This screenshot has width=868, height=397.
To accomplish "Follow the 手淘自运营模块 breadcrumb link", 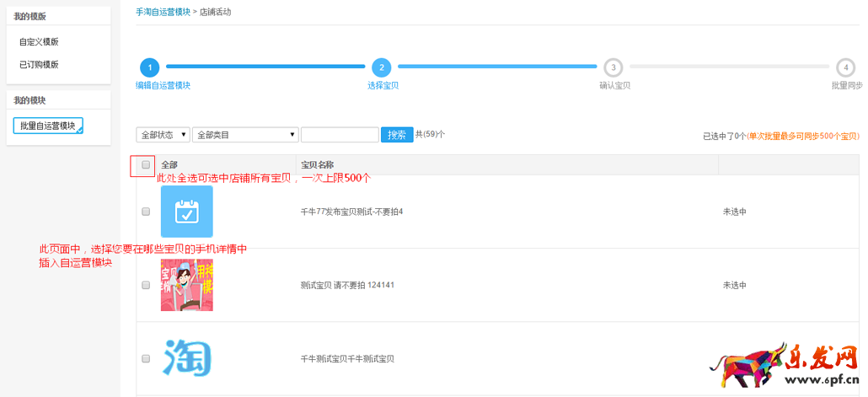I will [x=163, y=13].
